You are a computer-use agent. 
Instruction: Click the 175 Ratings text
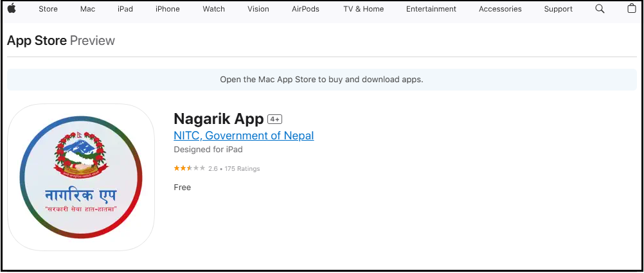242,169
